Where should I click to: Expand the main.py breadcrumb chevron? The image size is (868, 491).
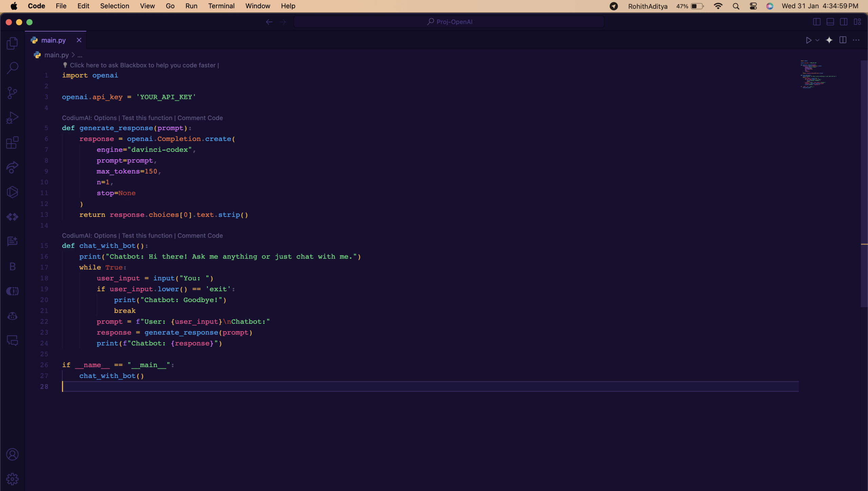coord(73,55)
